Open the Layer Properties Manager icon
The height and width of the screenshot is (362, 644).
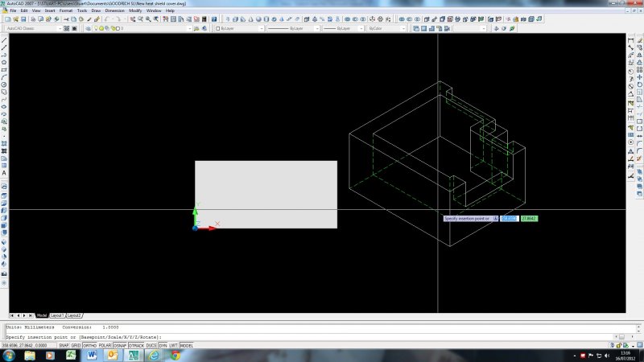[x=88, y=28]
